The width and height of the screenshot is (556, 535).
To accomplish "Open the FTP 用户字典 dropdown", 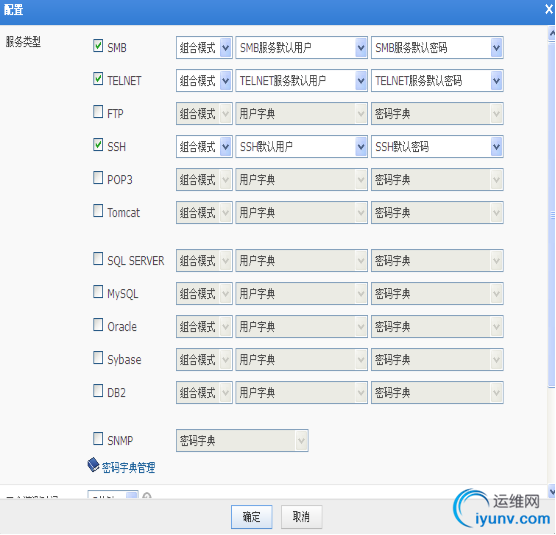I will (x=301, y=113).
